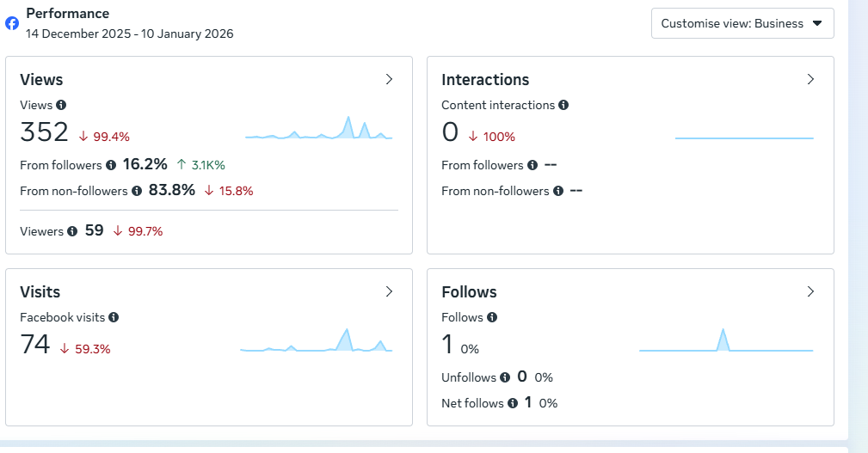Open the Views card heading
The width and height of the screenshot is (868, 453).
tap(41, 79)
